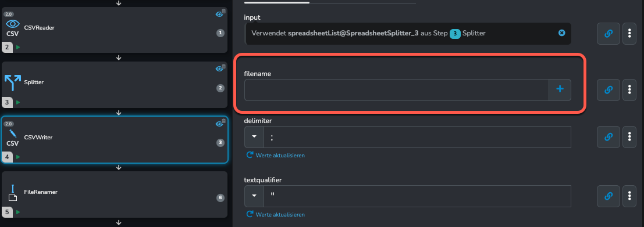The width and height of the screenshot is (644, 227).
Task: Run FileRenamer step with green play arrow
Action: (18, 212)
